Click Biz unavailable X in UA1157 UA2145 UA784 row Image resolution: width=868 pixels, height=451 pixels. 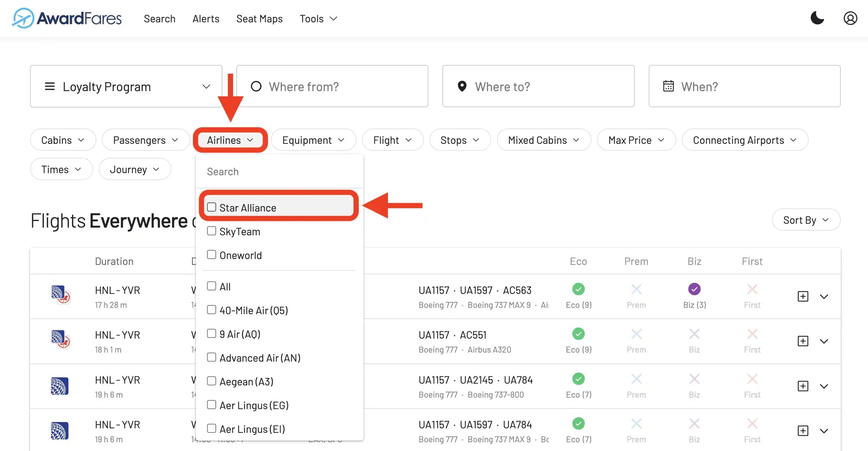click(x=694, y=379)
